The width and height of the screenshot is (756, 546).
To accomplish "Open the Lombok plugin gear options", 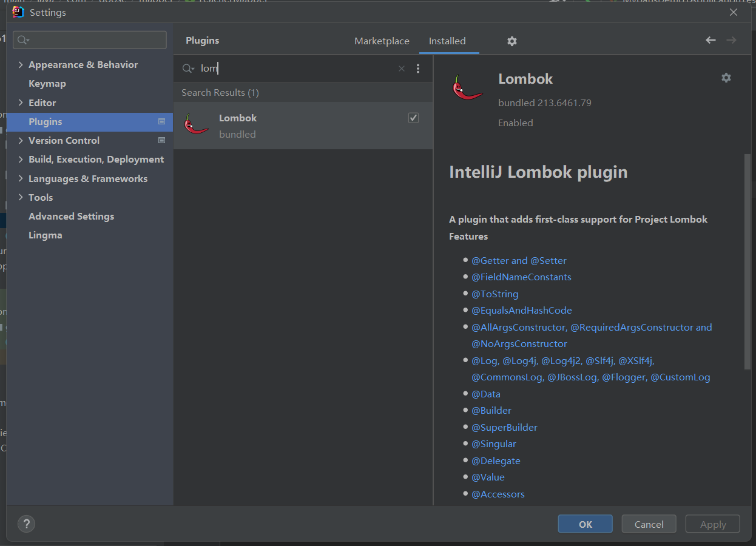I will [x=726, y=78].
